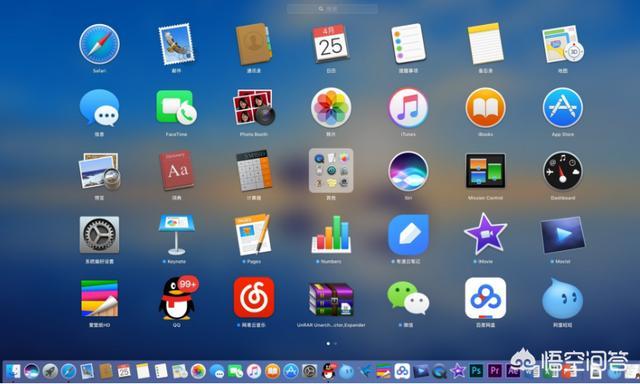Launch the UnRAR Expander app

331,299
